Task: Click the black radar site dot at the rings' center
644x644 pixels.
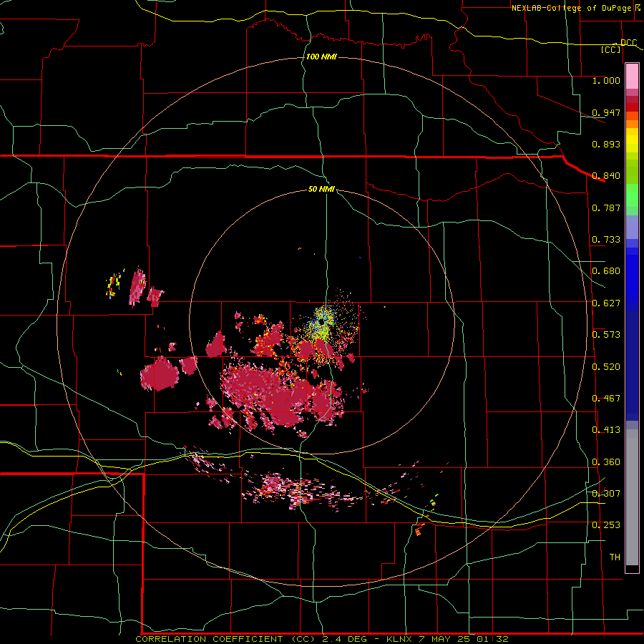Action: (321, 323)
